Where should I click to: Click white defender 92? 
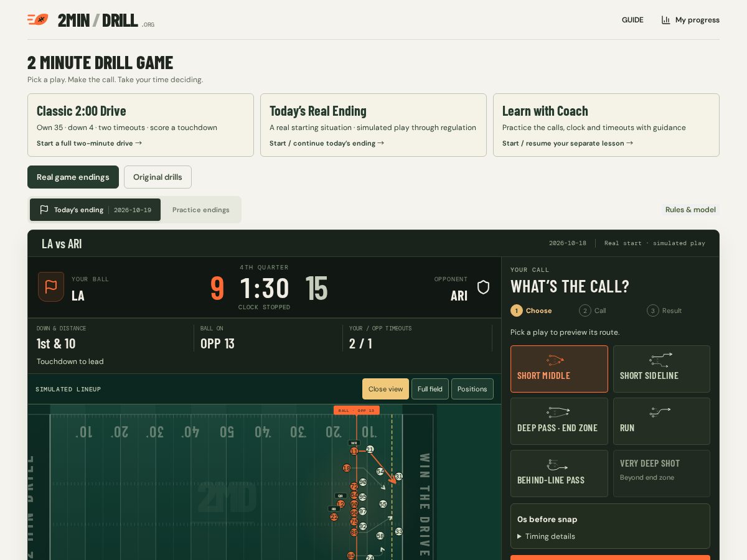(x=363, y=526)
